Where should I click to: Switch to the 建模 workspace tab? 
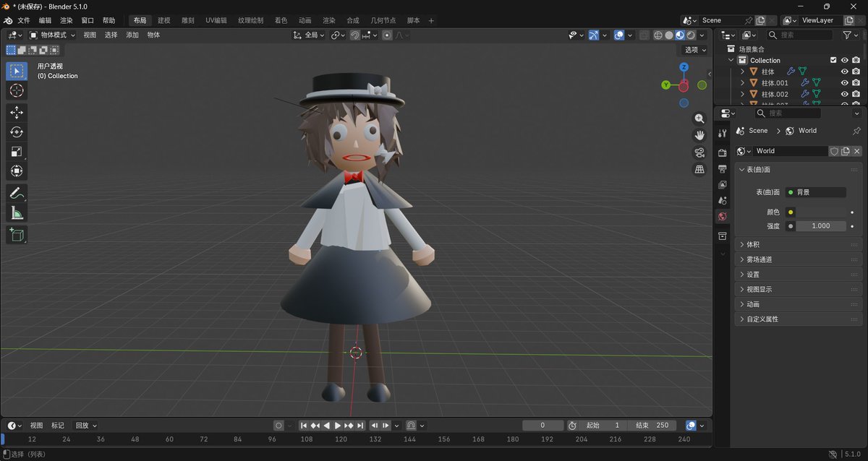point(164,20)
